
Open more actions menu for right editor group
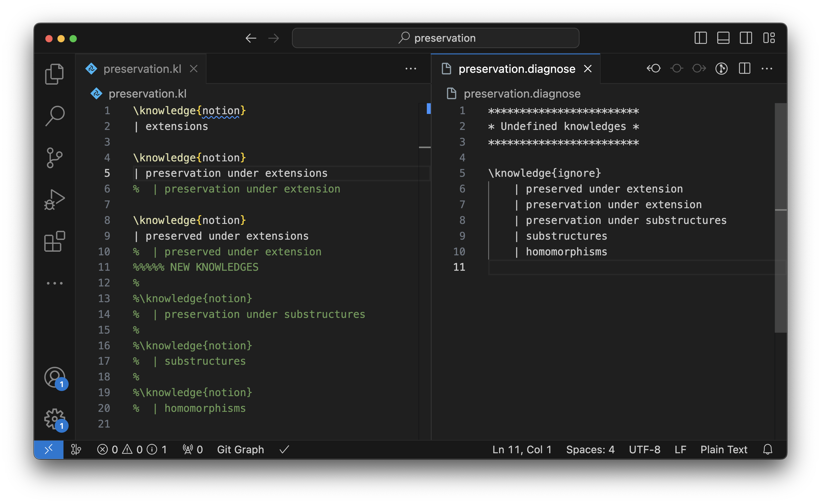[x=767, y=69]
